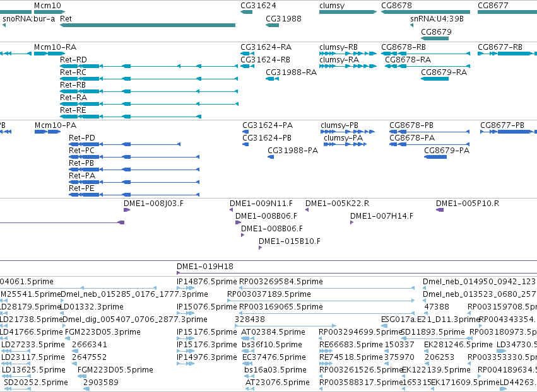Viewport: 537px width, 392px height.
Task: Select the RP003037189.5prime EST label
Action: (x=269, y=294)
